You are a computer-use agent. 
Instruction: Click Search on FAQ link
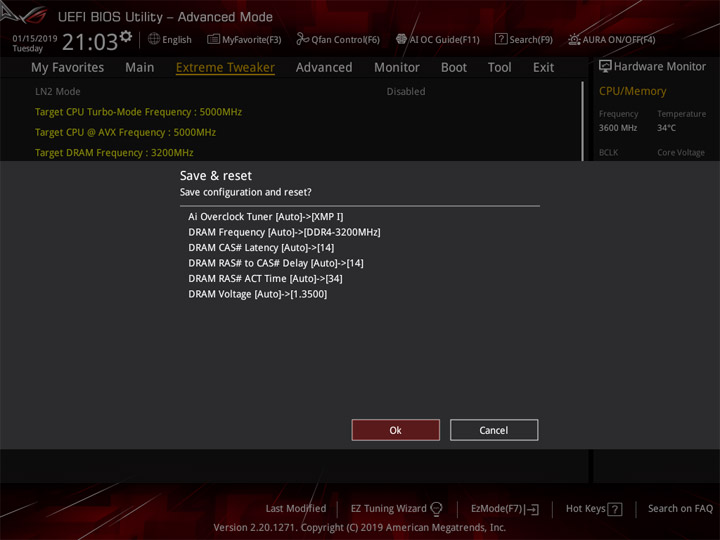pos(680,508)
